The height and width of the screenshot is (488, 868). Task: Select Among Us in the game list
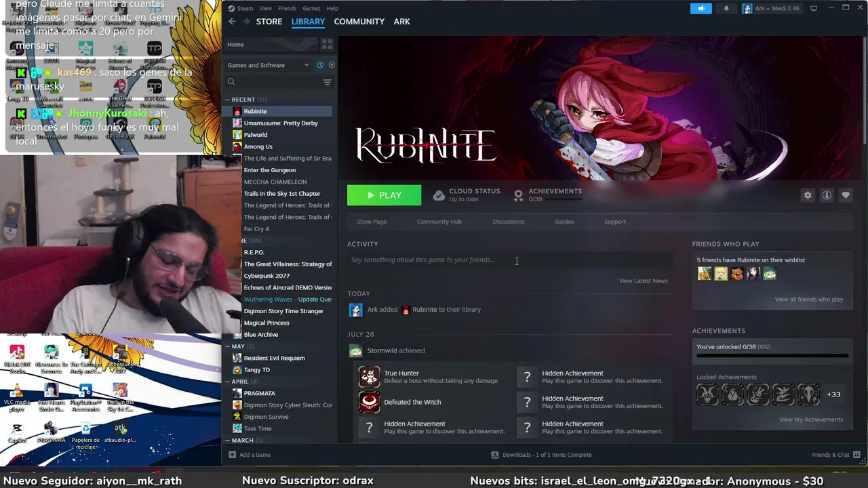[258, 146]
